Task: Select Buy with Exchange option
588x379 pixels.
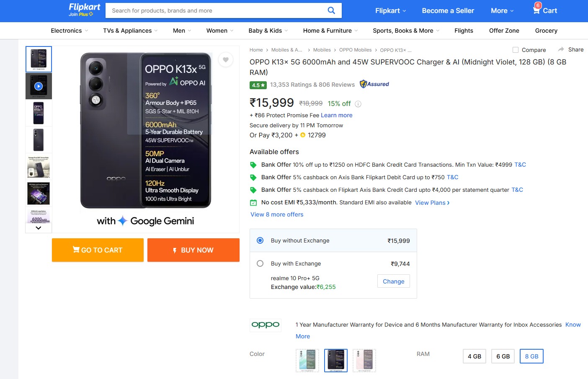Action: pyautogui.click(x=260, y=263)
